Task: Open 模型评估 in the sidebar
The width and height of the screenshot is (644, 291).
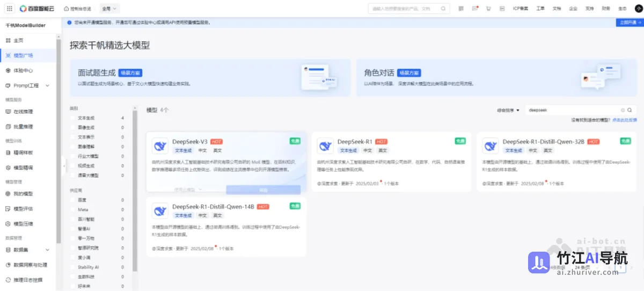Action: [x=28, y=208]
